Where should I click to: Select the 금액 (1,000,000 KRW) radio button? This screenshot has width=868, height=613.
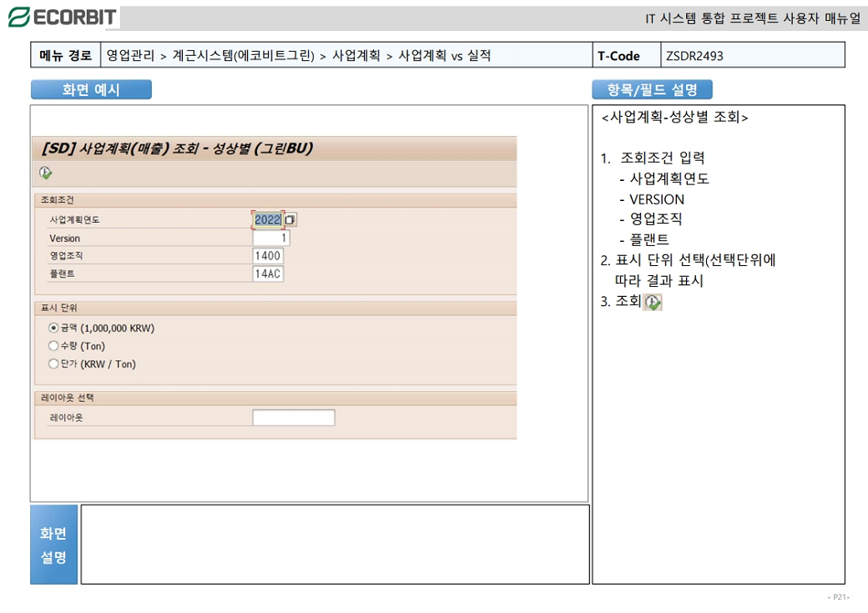[54, 328]
